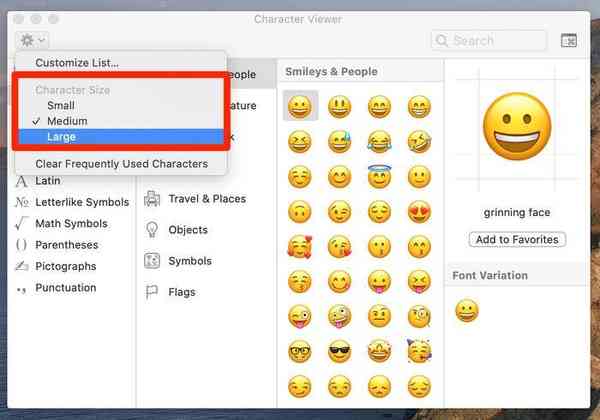Select the Parentheses category icon
Image resolution: width=600 pixels, height=420 pixels.
21,245
